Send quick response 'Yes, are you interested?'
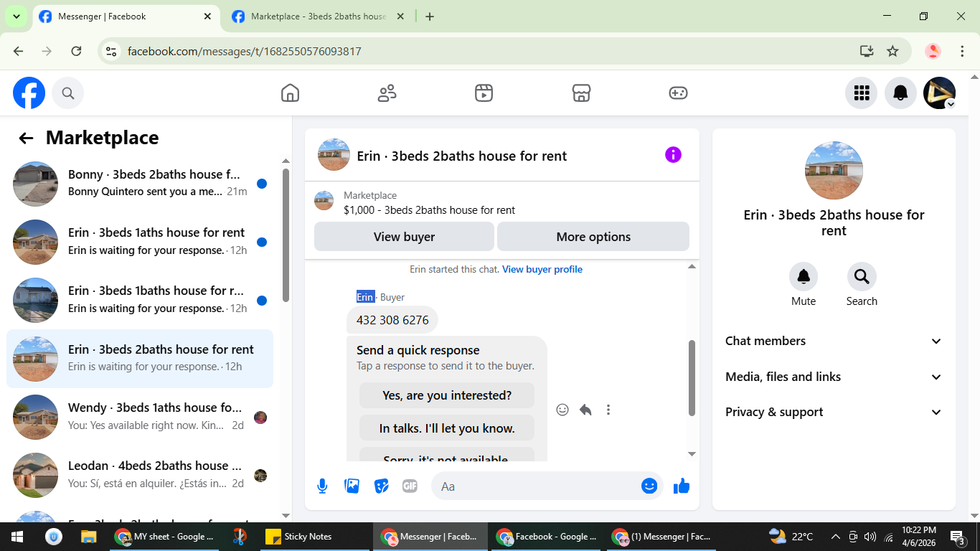This screenshot has height=551, width=980. point(447,395)
